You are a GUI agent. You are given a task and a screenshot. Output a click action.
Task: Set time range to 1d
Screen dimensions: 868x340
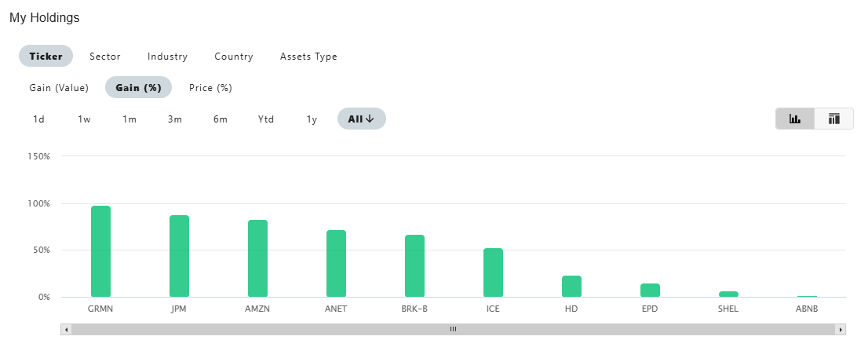(38, 119)
